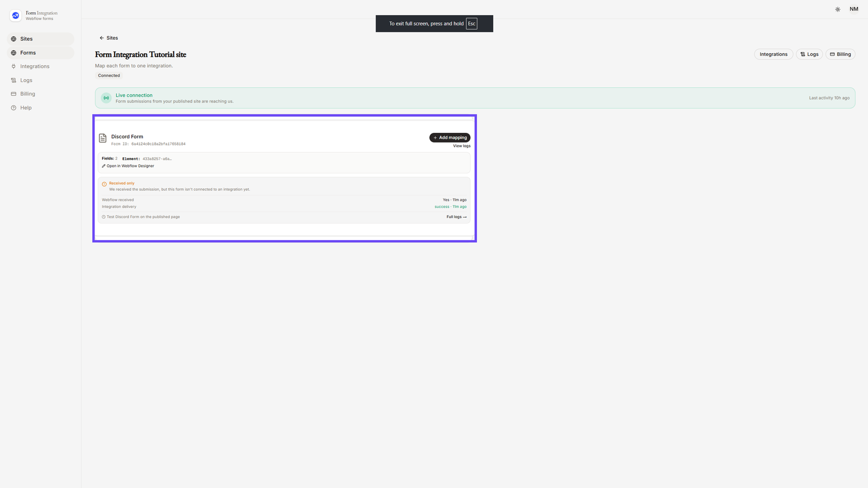Click the 'Fields: 2' label

tap(110, 159)
